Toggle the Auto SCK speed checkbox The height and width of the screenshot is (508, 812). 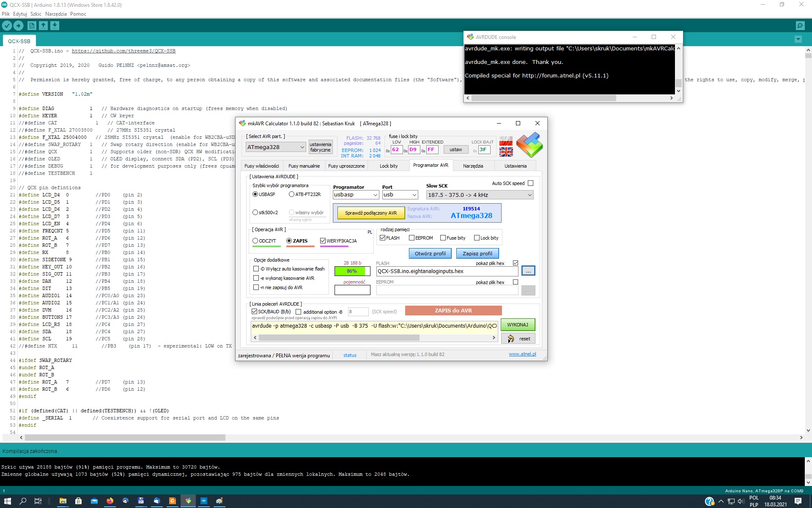(530, 183)
